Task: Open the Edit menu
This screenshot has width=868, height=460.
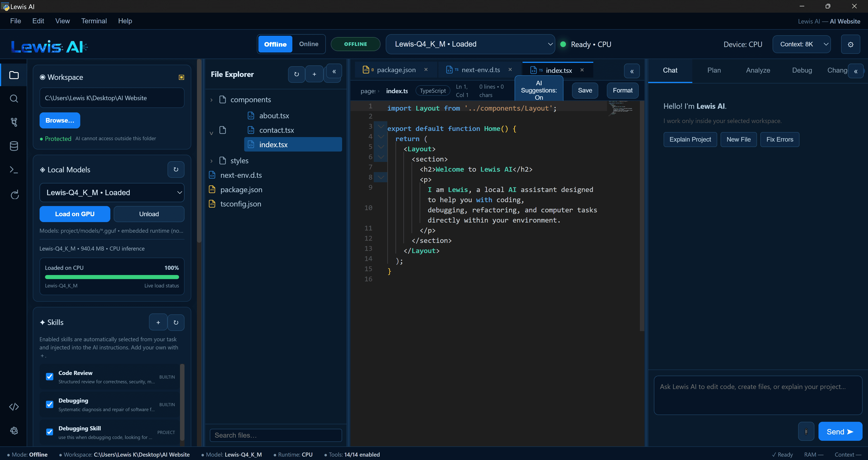Action: (x=38, y=21)
